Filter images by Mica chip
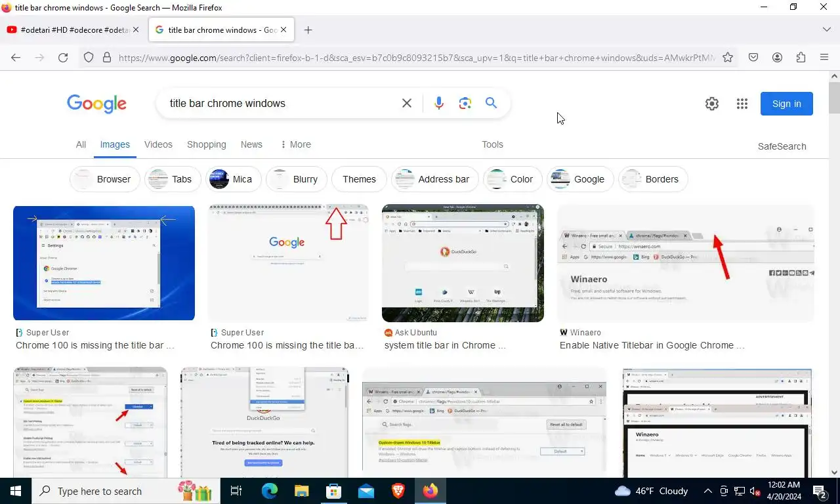The width and height of the screenshot is (840, 504). 234,179
